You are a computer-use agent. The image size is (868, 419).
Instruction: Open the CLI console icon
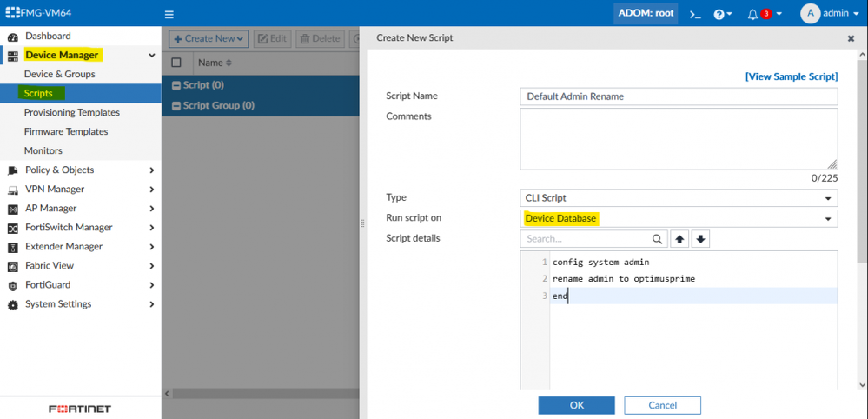coord(695,14)
